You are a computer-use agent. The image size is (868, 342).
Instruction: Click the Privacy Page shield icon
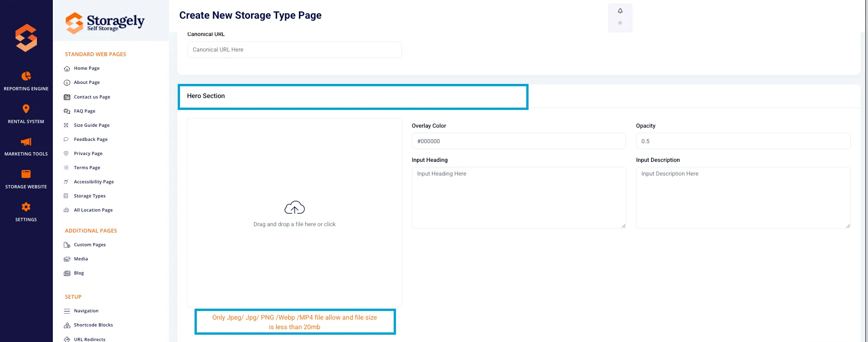pyautogui.click(x=66, y=154)
